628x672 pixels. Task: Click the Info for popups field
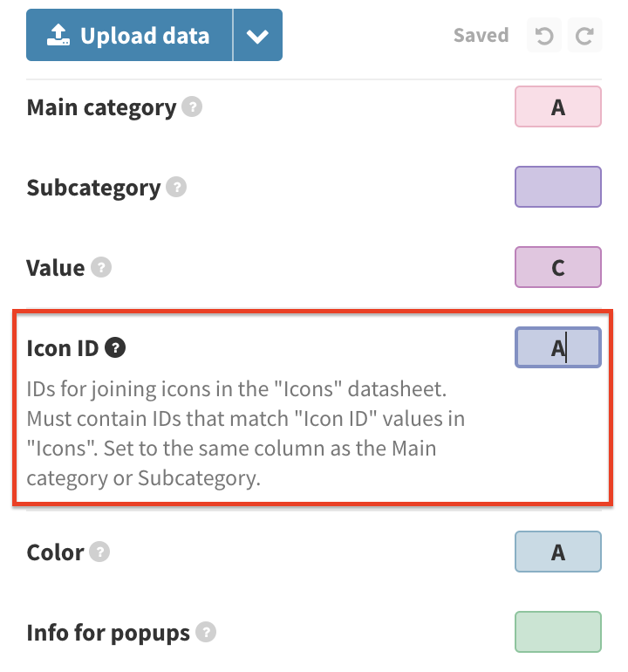557,632
